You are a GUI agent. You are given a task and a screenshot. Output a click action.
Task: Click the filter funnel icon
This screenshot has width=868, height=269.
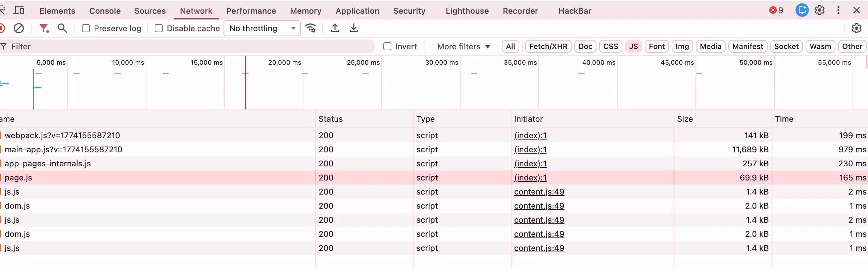44,28
